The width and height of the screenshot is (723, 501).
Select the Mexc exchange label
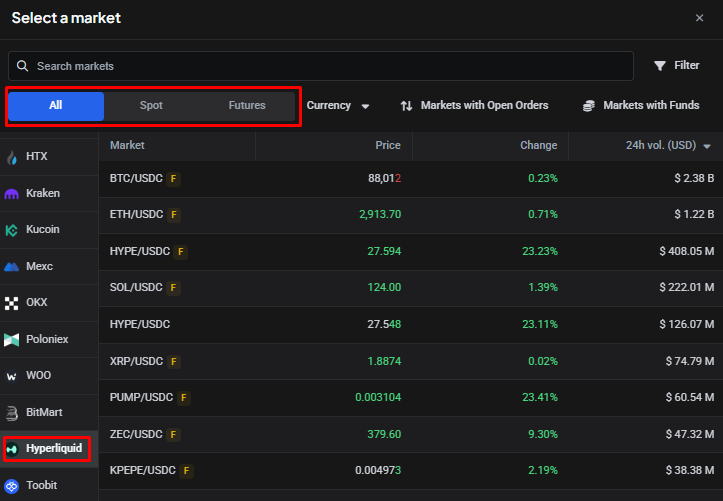tap(39, 266)
